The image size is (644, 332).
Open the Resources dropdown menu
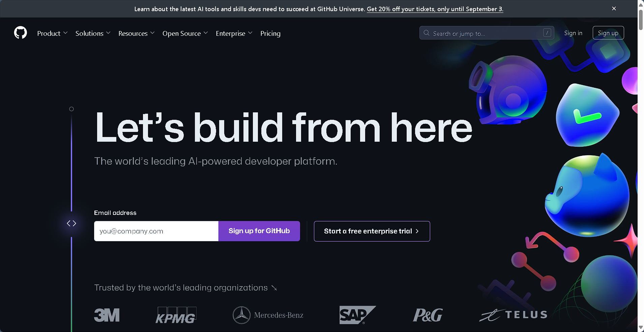pyautogui.click(x=136, y=33)
